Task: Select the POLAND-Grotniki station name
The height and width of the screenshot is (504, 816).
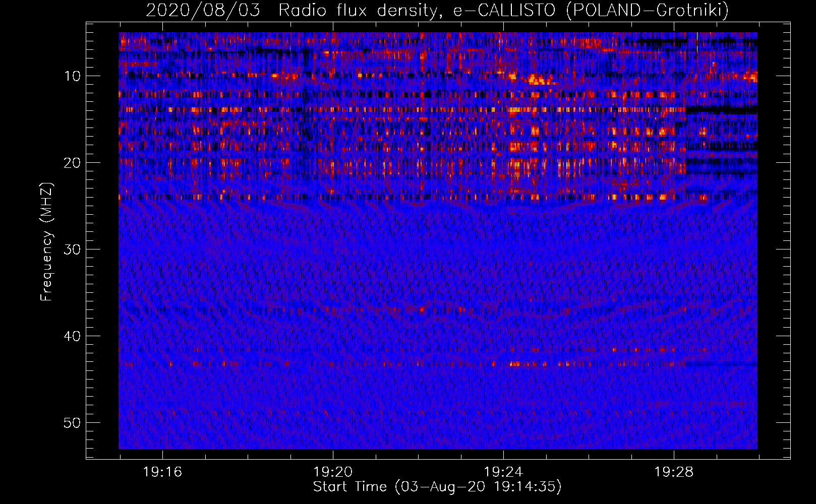Action: (x=647, y=10)
